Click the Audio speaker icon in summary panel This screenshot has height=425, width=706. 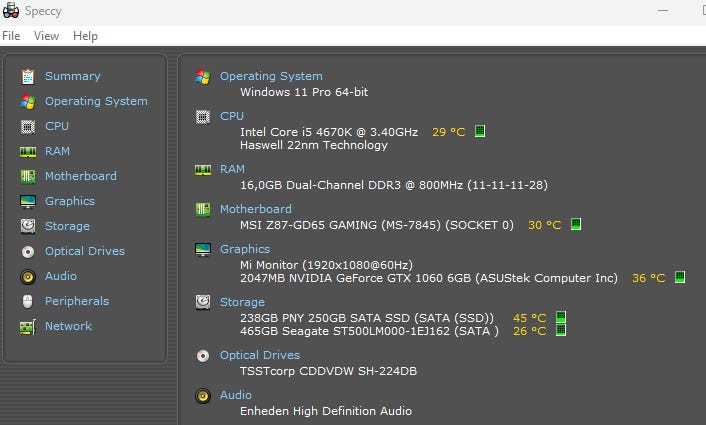click(x=203, y=396)
